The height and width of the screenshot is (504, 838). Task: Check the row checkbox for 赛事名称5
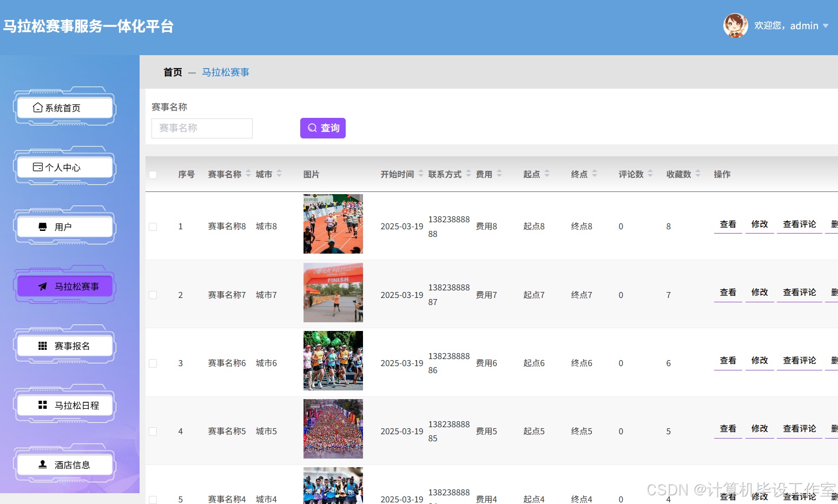[x=153, y=432]
